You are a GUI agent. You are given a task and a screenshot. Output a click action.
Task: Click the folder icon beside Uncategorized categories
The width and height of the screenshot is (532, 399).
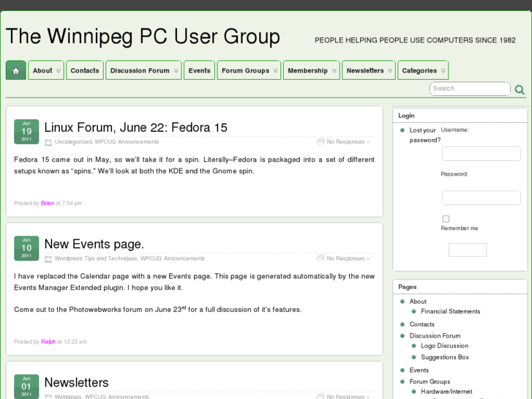(48, 142)
